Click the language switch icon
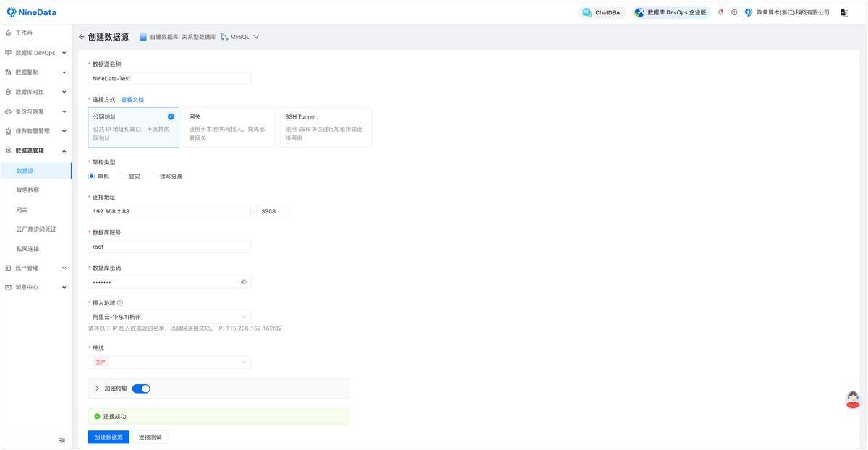 coord(844,12)
